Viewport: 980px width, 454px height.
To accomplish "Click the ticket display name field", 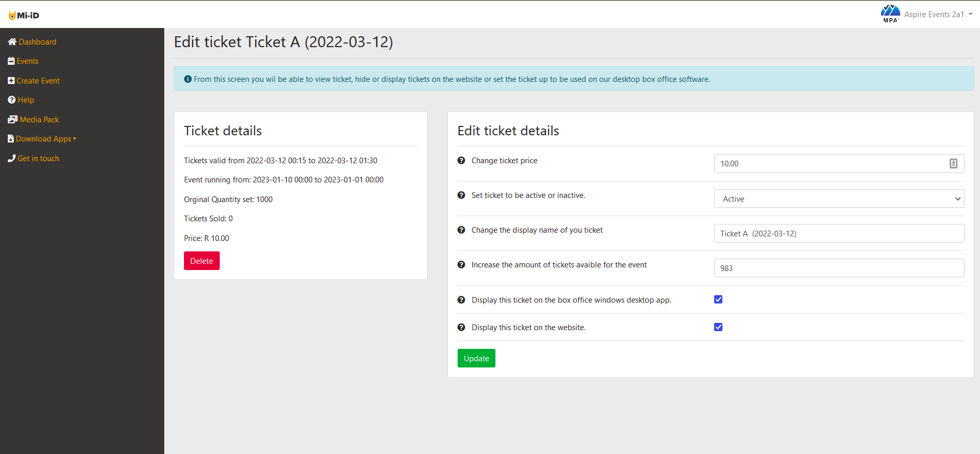I will point(839,233).
